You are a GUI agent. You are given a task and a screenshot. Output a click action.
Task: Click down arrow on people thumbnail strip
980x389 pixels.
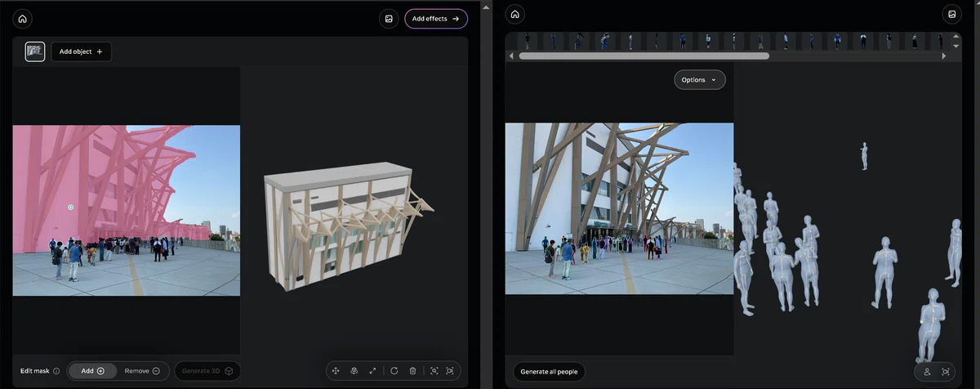[x=956, y=46]
